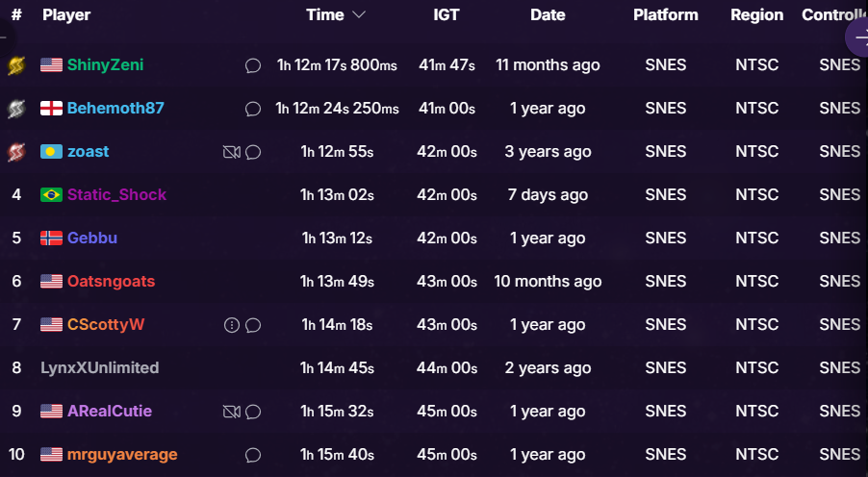This screenshot has height=477, width=868.
Task: Open Oatsngoats player profile
Action: (111, 282)
